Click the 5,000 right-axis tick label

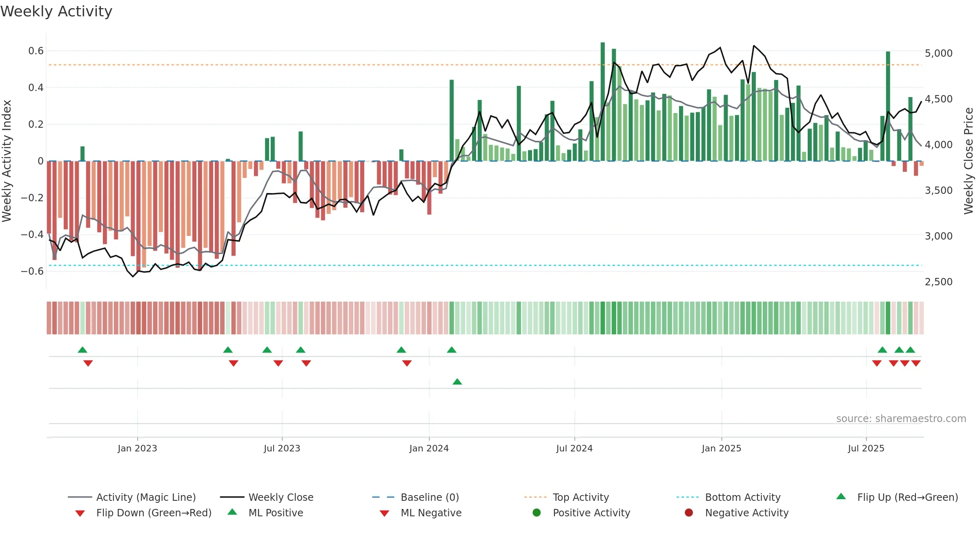point(939,53)
